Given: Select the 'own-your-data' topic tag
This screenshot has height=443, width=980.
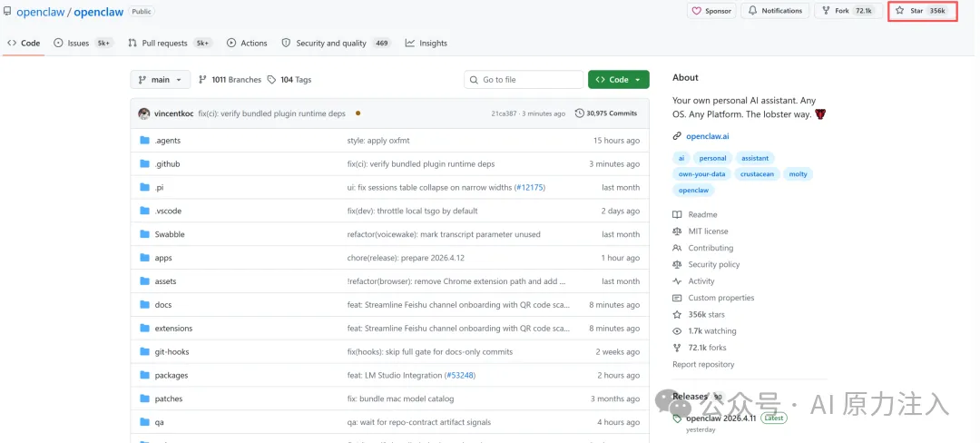Looking at the screenshot, I should [x=701, y=174].
